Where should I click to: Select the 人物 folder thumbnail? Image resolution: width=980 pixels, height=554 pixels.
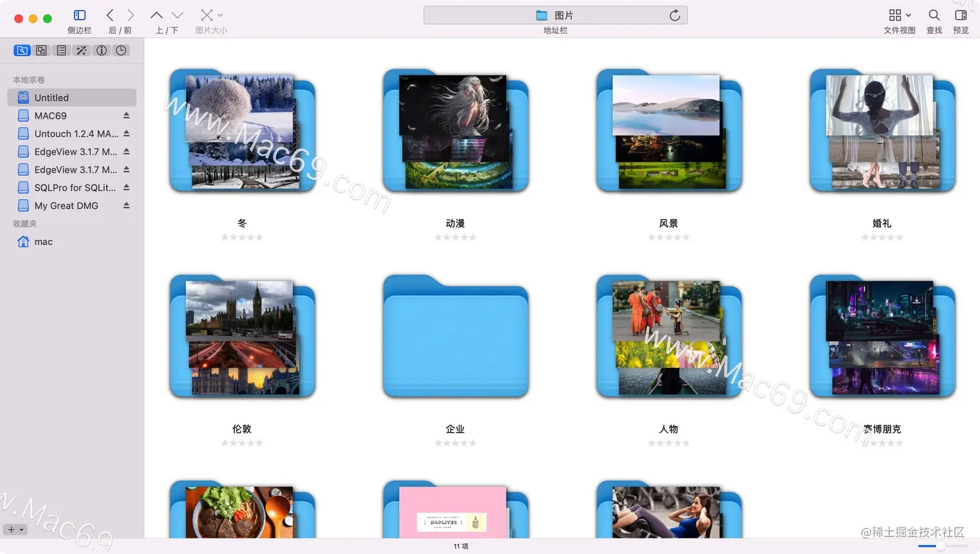pos(668,337)
